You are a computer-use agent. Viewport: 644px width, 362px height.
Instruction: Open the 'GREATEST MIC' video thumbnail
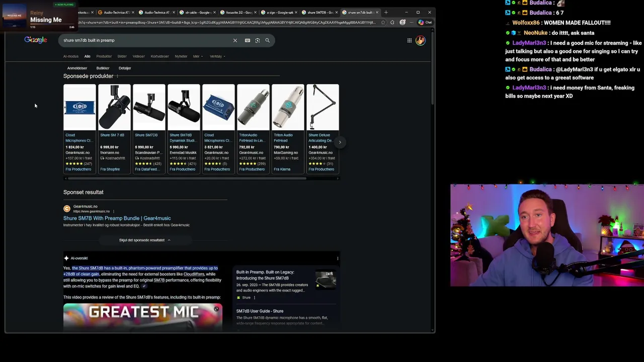tap(143, 316)
